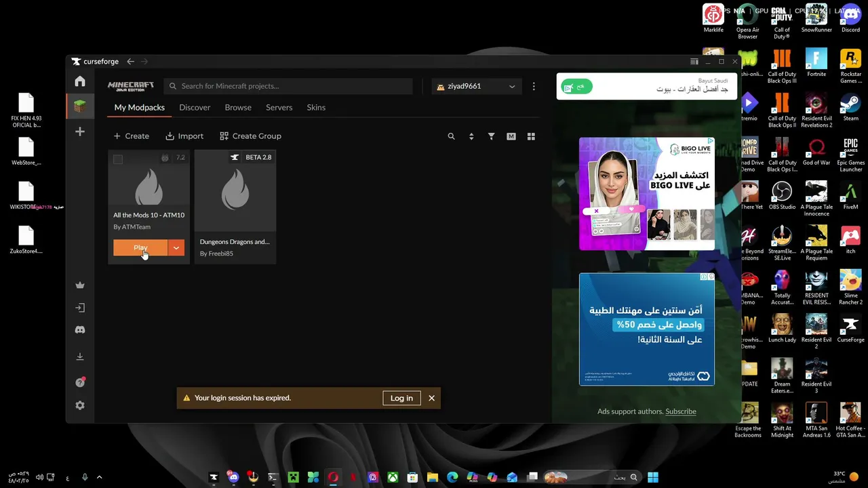The image size is (868, 488).
Task: Open Discord link icon in CurseForge sidebar
Action: pos(80,330)
